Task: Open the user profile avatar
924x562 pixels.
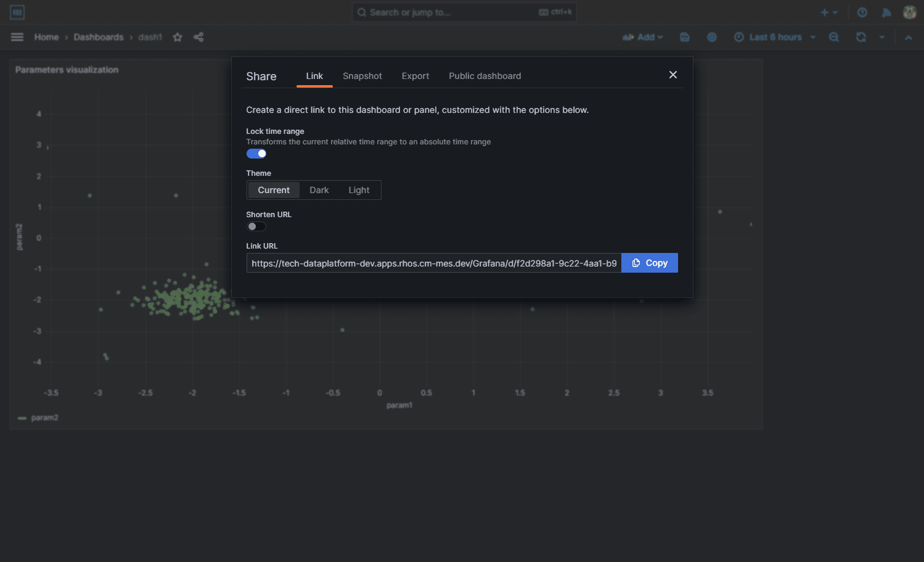Action: pos(910,12)
